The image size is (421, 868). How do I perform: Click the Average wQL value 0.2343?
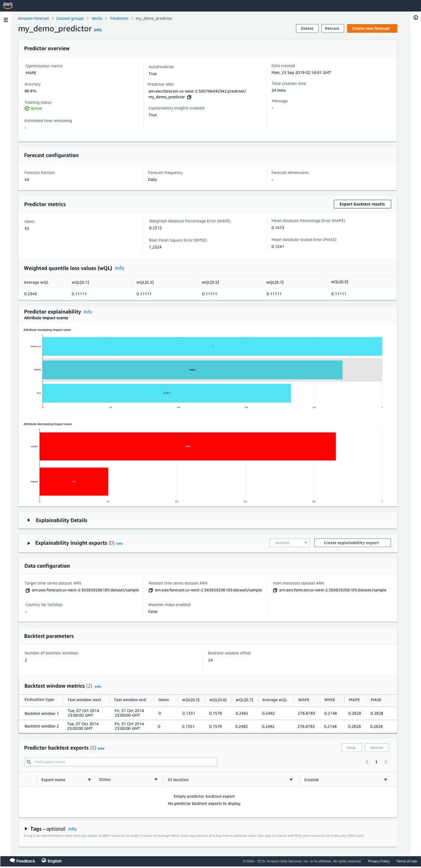click(30, 294)
